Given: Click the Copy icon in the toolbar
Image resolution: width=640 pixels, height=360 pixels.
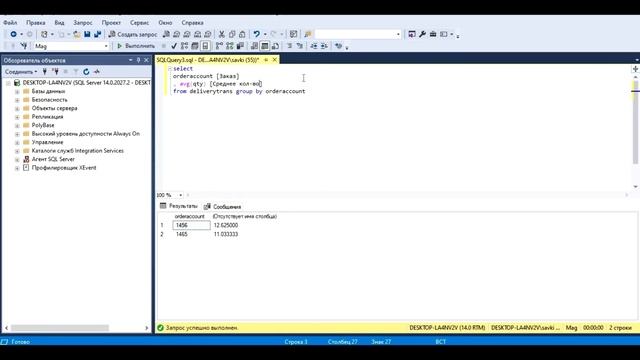Looking at the screenshot, I should tap(232, 34).
